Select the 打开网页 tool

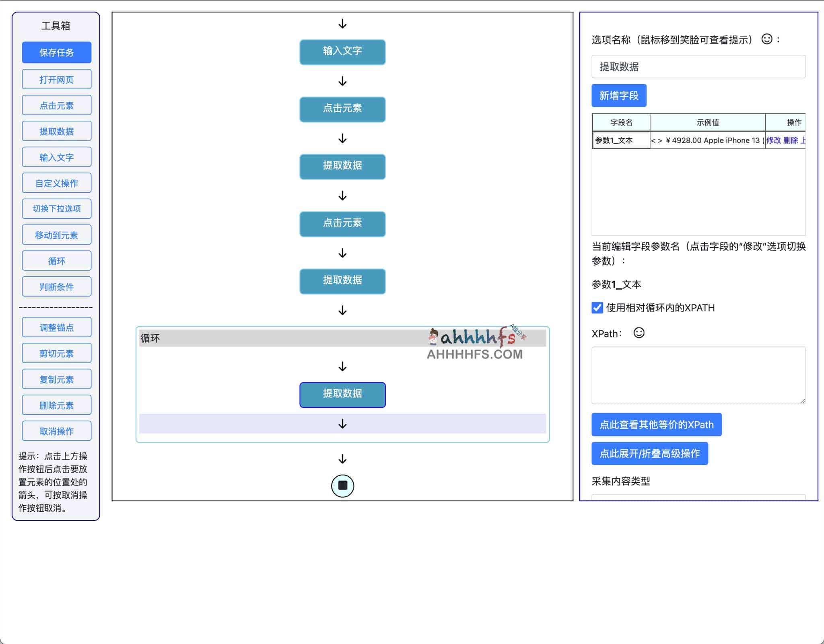click(x=57, y=79)
